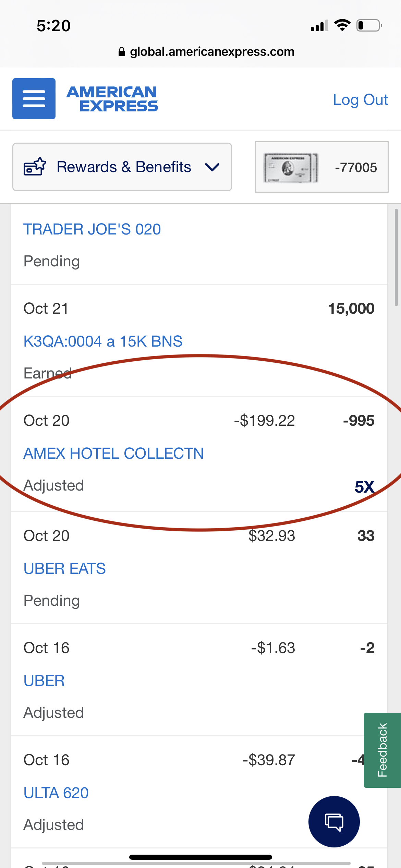Screen dimensions: 401x868
Task: Open the AMEX HOTEL COLLECTN transaction
Action: (113, 454)
